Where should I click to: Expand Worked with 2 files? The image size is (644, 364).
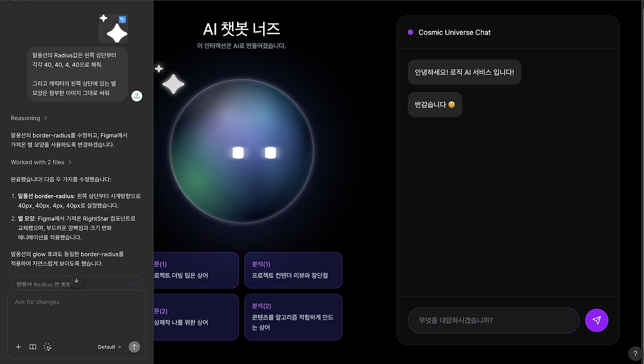41,162
